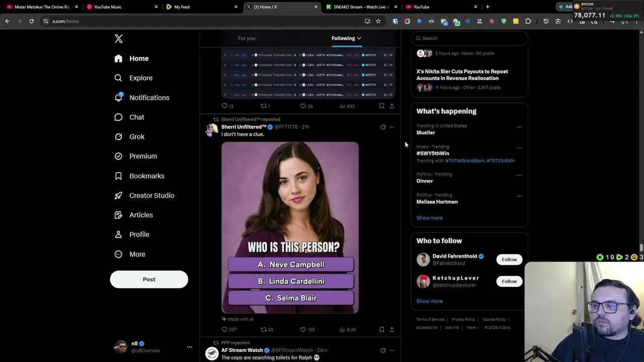
Task: Open a new browser tab
Action: [x=488, y=7]
